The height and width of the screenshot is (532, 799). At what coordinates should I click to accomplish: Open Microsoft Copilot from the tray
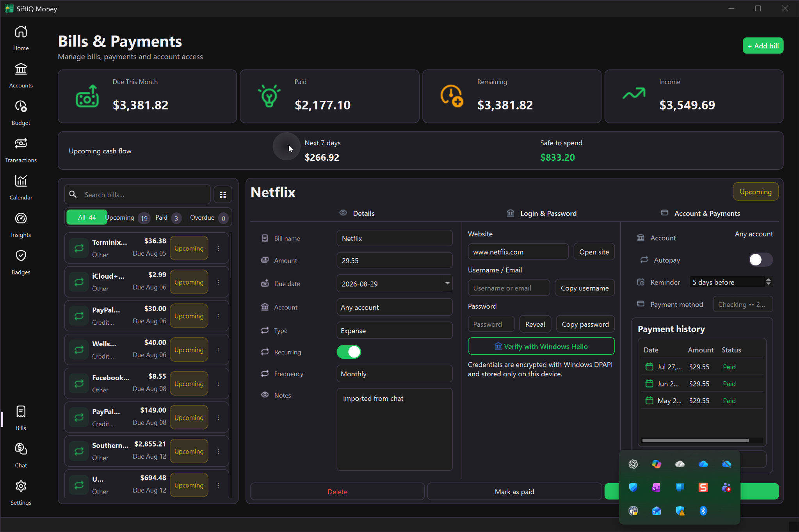tap(657, 464)
